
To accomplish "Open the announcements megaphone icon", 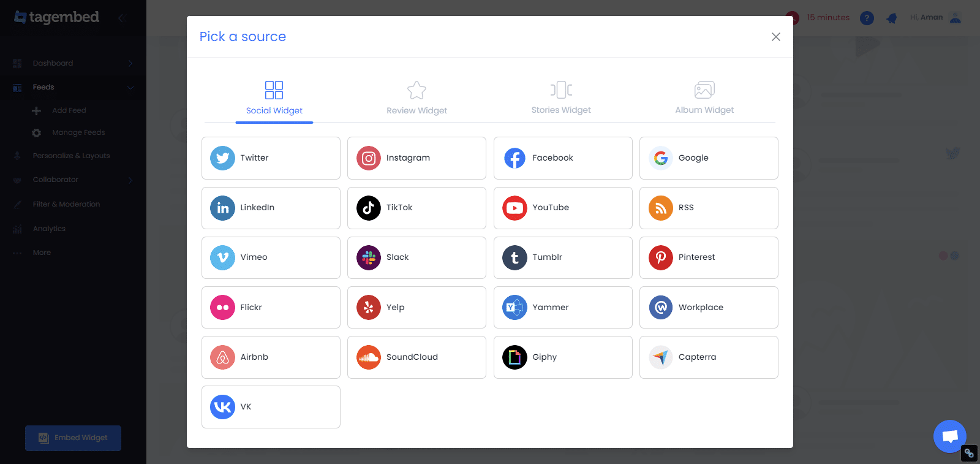I will click(892, 18).
